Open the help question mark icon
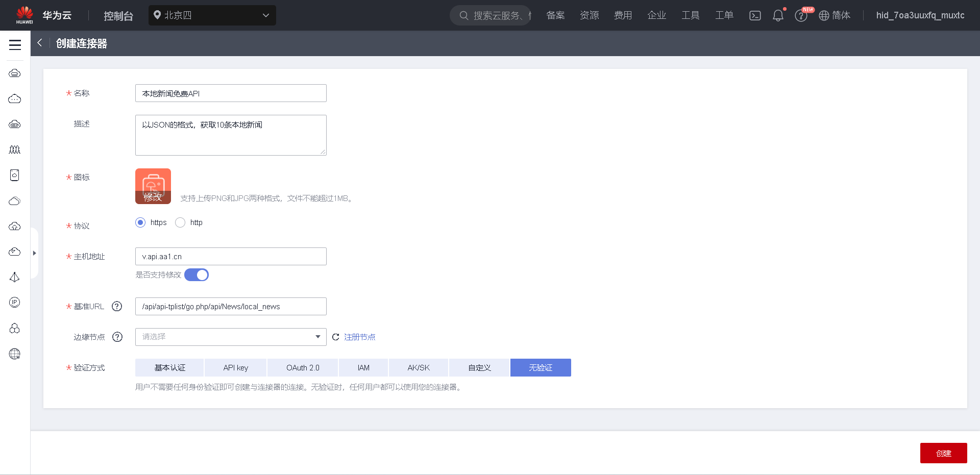Viewport: 980px width, 475px height. [801, 16]
